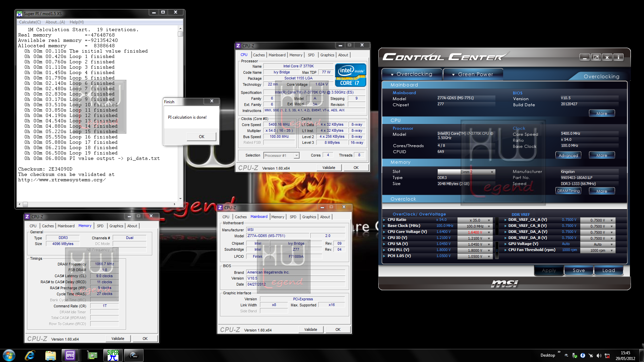
Task: Click the info (i) button in Control Center
Action: (619, 57)
